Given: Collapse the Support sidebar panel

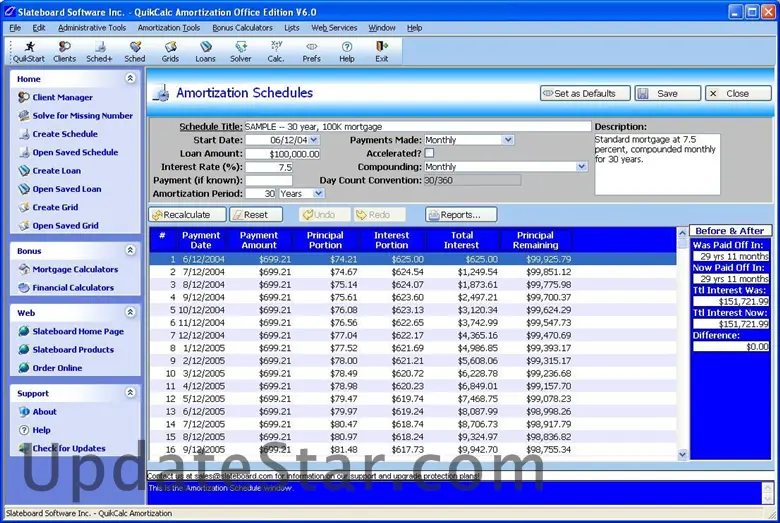Looking at the screenshot, I should pos(130,393).
